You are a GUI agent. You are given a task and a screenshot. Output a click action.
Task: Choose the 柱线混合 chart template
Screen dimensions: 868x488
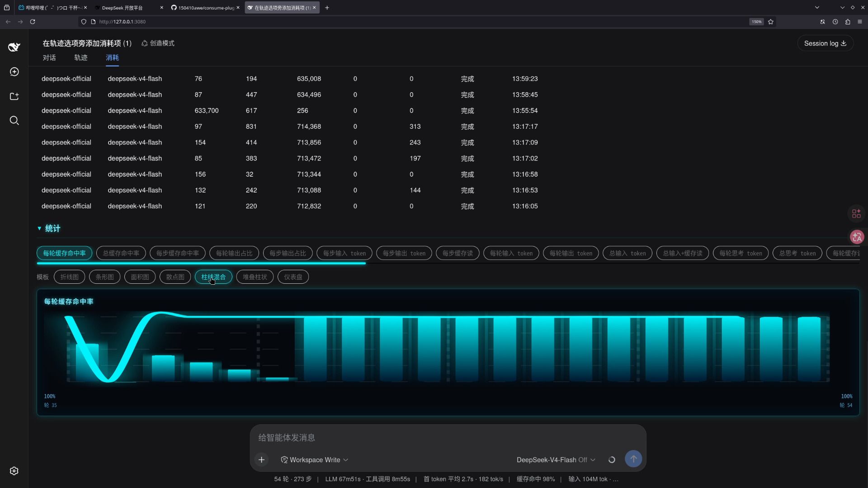213,277
